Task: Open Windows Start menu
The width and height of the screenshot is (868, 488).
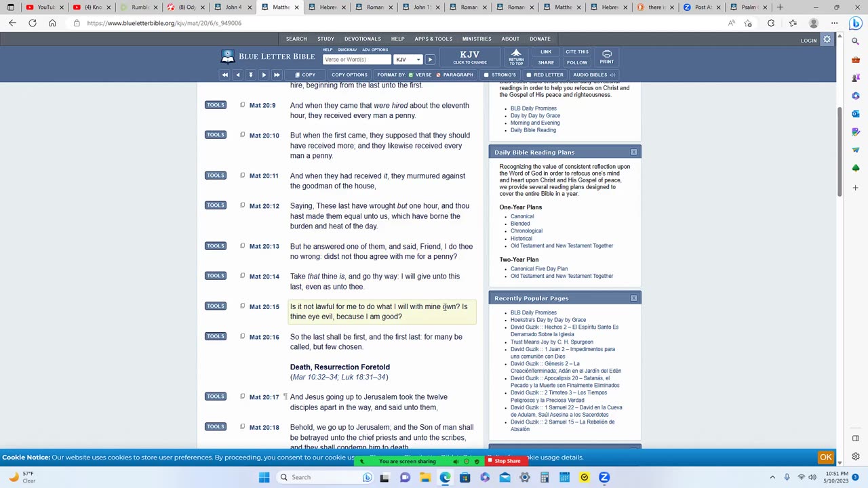Action: [264, 477]
